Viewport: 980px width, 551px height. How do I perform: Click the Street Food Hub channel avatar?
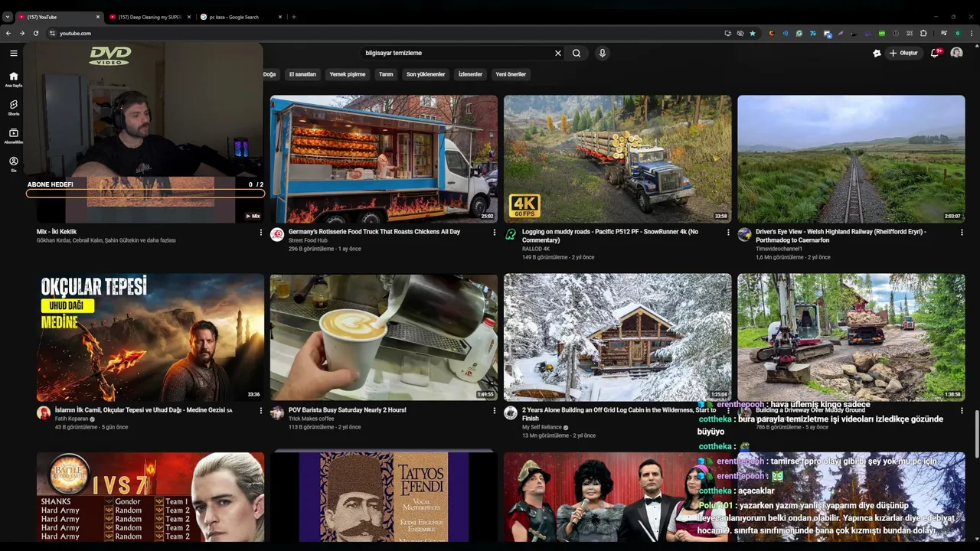coord(277,235)
